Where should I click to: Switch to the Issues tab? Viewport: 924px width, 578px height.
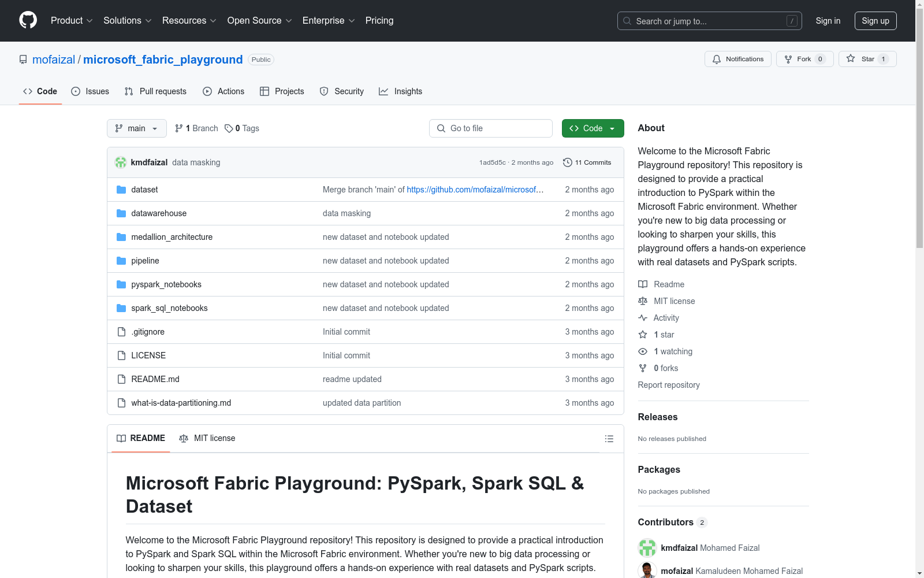90,91
